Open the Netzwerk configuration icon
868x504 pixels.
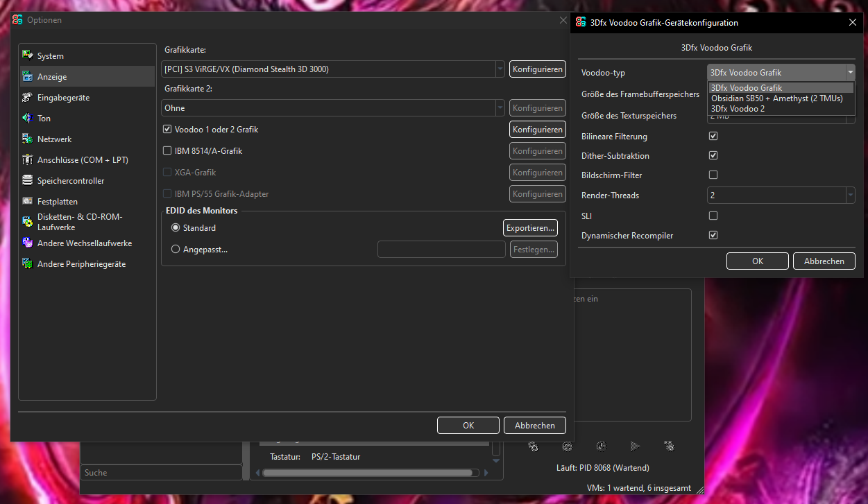[28, 139]
